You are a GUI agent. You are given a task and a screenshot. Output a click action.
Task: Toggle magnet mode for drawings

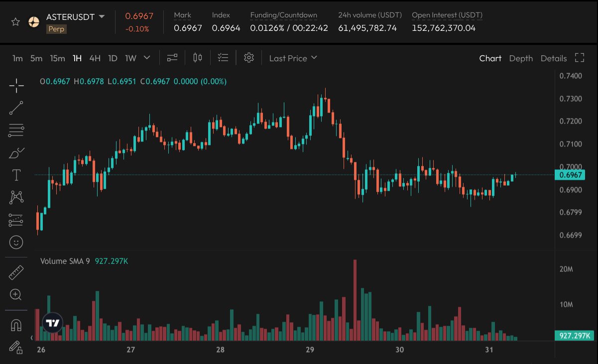click(16, 325)
